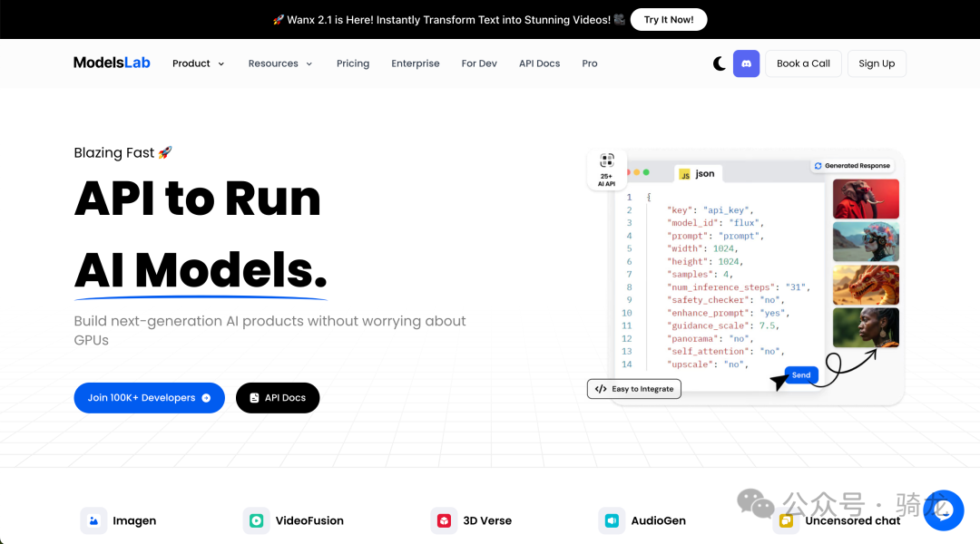Click the Send button in code demo
Screen dimensions: 980x544
pyautogui.click(x=801, y=374)
